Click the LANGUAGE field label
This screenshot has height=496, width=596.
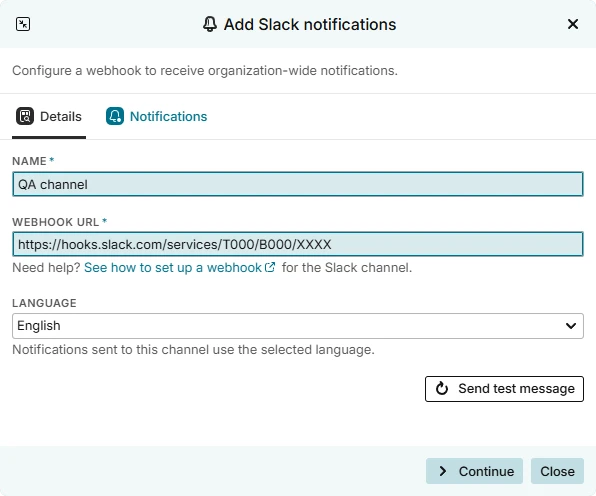point(44,303)
